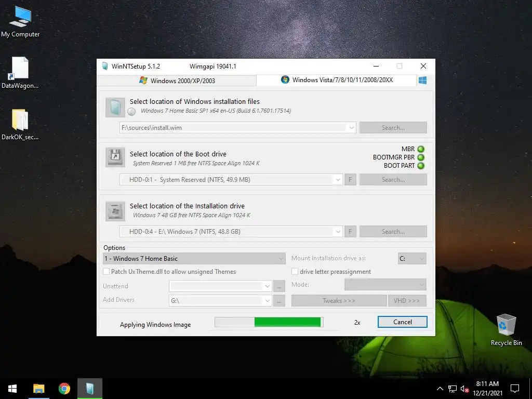Screen dimensions: 532x399
Task: Click the Applying Windows Image status text
Action: tap(155, 325)
